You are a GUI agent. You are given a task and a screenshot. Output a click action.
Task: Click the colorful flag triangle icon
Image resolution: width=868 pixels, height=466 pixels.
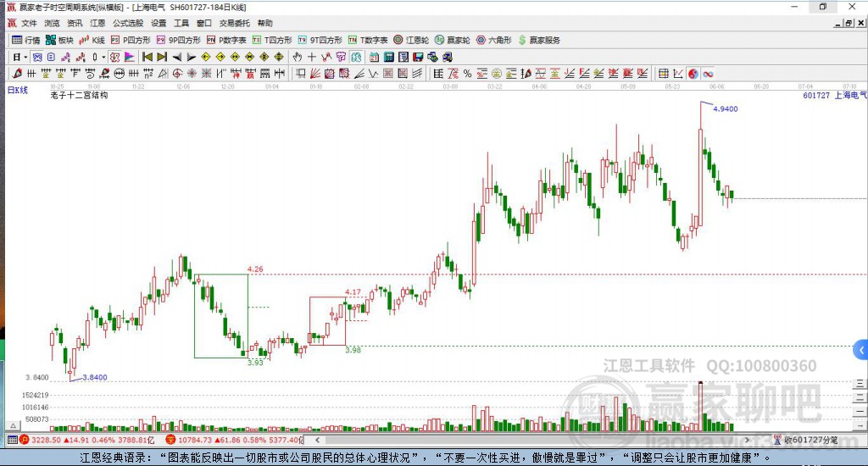click(129, 57)
